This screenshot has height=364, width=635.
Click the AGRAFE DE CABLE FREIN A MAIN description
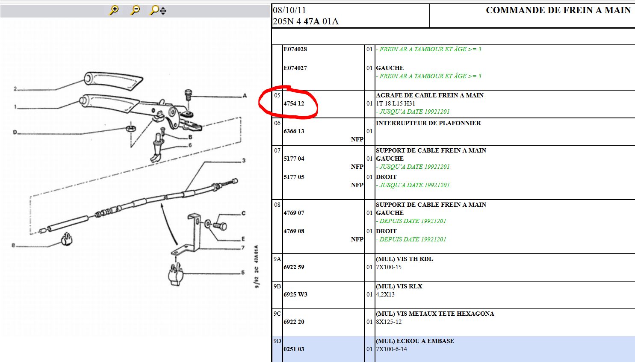(429, 95)
